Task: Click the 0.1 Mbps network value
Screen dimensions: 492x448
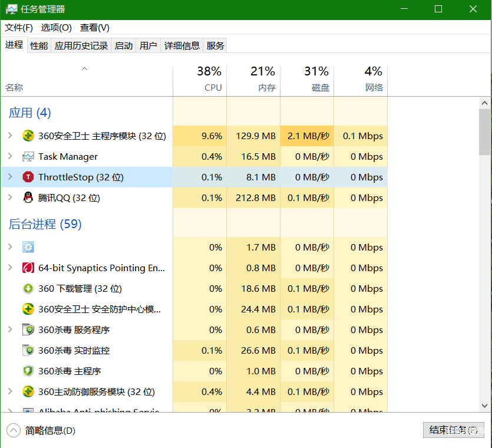Action: tap(363, 136)
